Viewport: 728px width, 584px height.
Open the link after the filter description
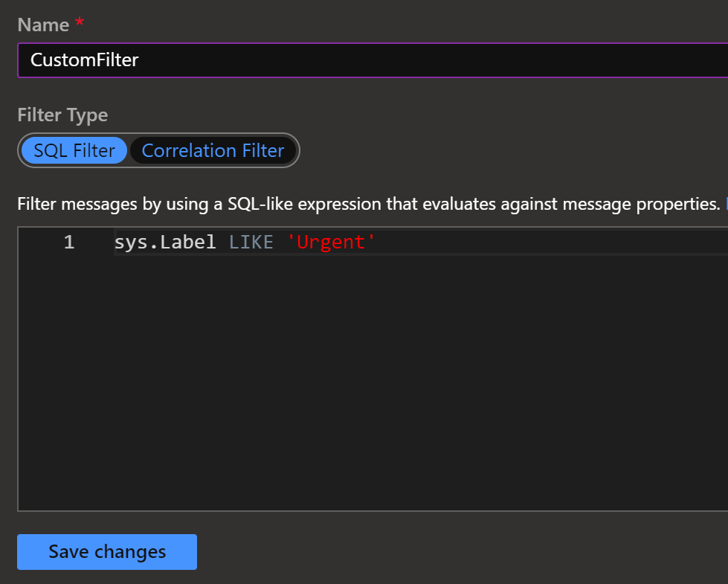pos(727,204)
